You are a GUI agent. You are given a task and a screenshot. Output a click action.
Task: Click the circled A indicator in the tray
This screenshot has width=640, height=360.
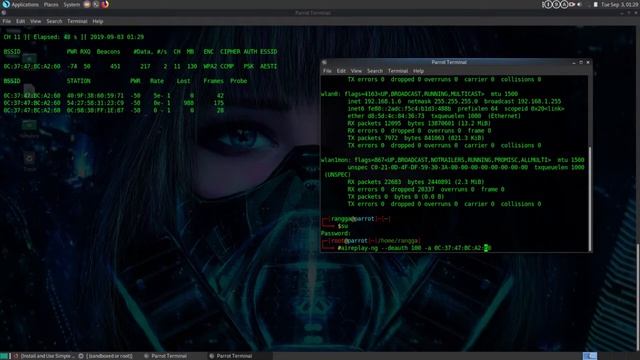click(x=564, y=4)
